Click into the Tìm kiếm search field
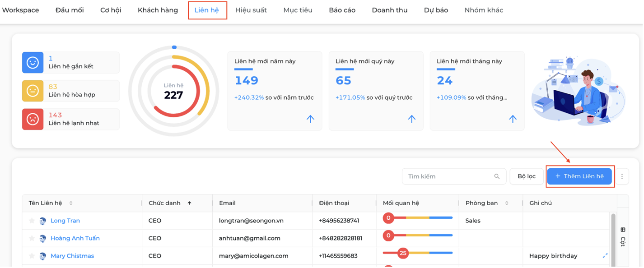 [454, 176]
